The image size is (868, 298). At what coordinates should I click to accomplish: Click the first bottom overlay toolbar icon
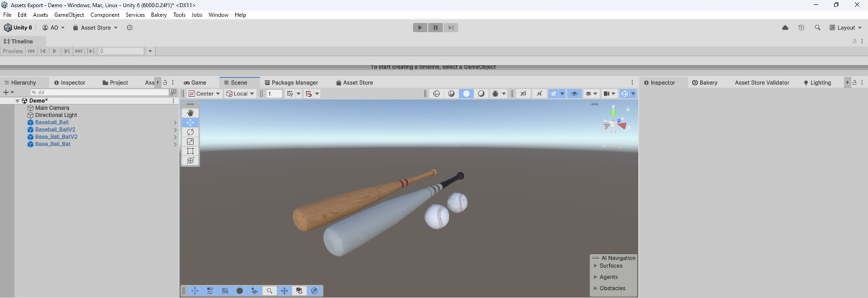tap(195, 291)
